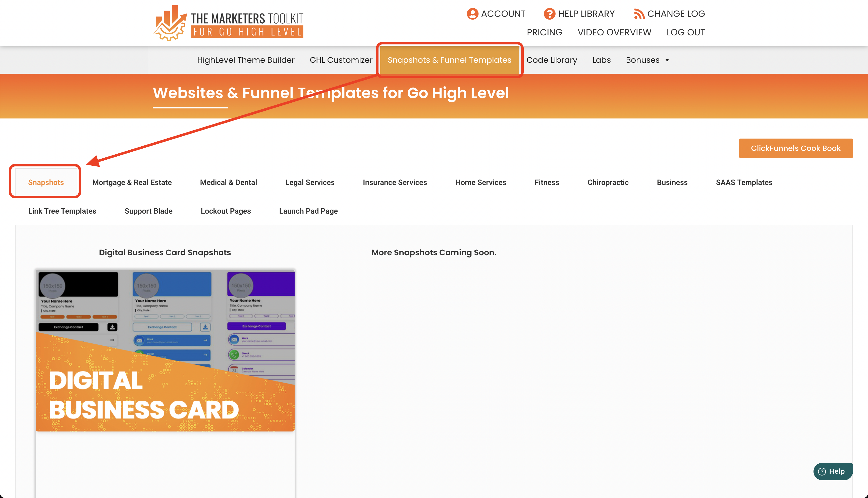868x498 pixels.
Task: Switch to Launch Pad Page tab
Action: 308,211
